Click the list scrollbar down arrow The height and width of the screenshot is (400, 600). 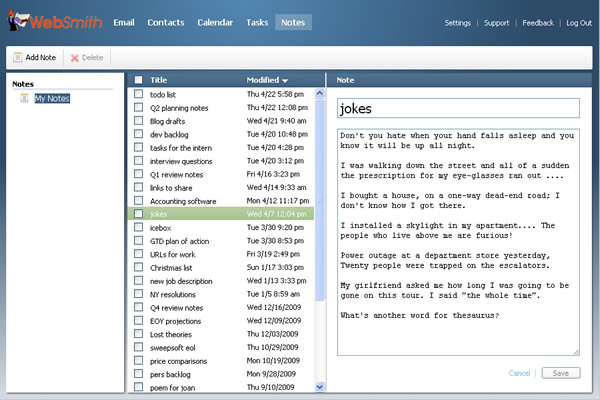(320, 387)
